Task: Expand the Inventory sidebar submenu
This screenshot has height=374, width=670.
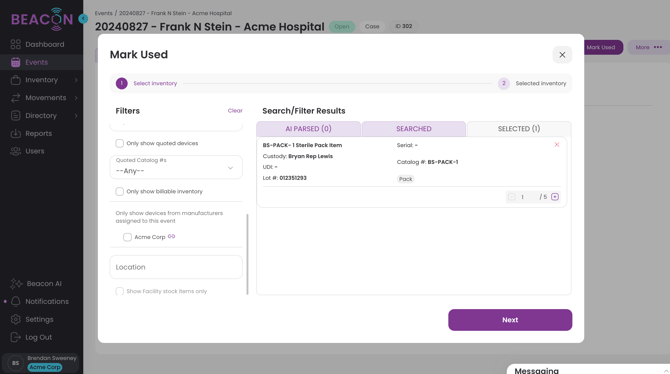Action: (x=76, y=80)
